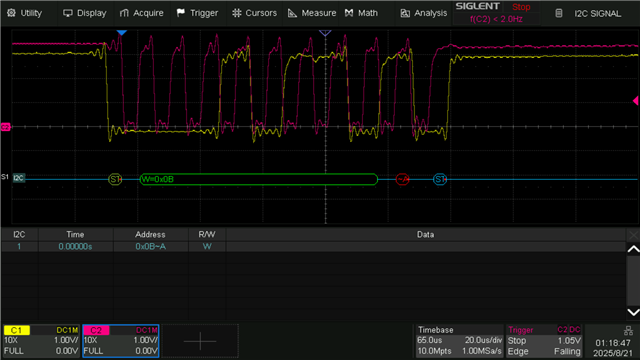Open the Trigger menu
This screenshot has height=360, width=640.
pyautogui.click(x=197, y=13)
